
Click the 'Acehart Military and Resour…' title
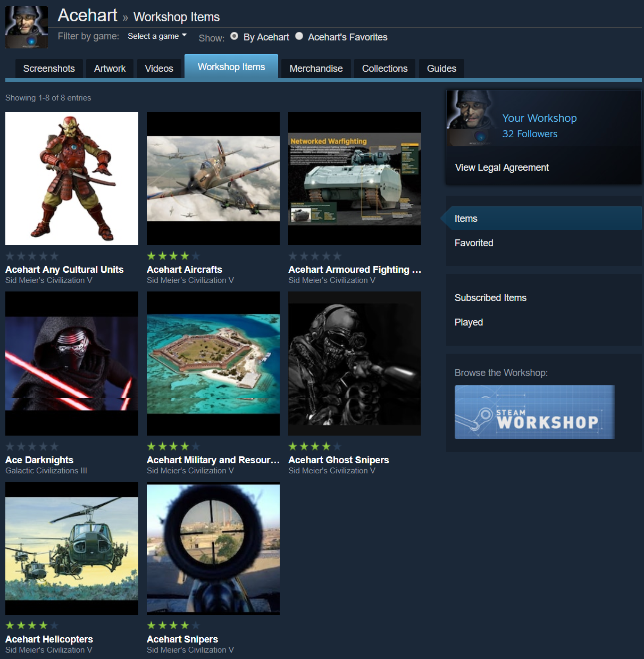(x=213, y=460)
